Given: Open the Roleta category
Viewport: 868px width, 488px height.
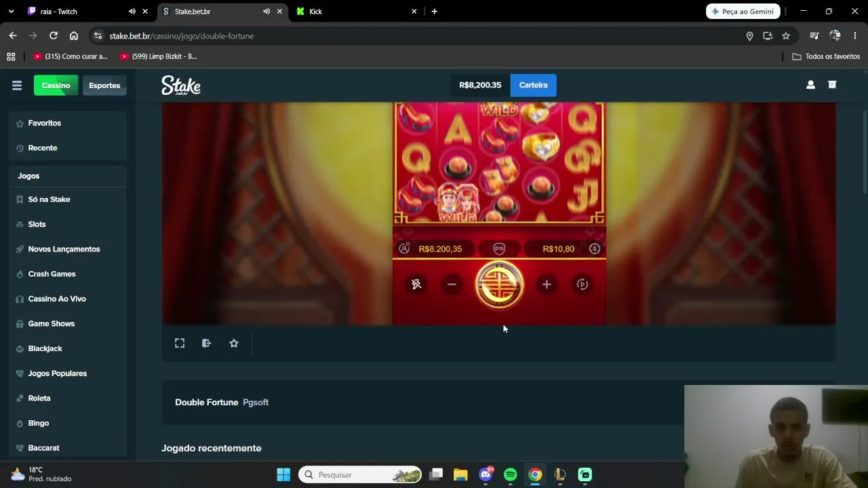Looking at the screenshot, I should (x=68, y=399).
